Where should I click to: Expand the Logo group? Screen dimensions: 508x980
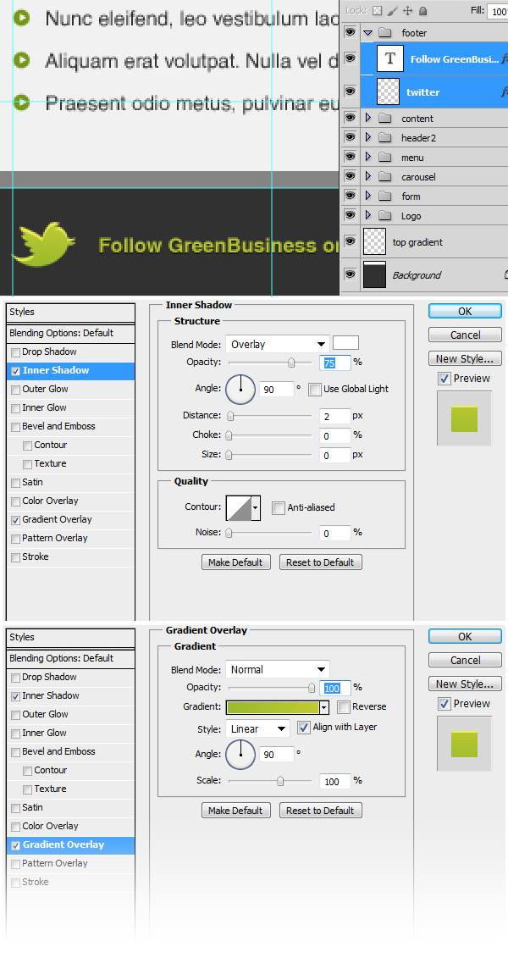point(368,215)
